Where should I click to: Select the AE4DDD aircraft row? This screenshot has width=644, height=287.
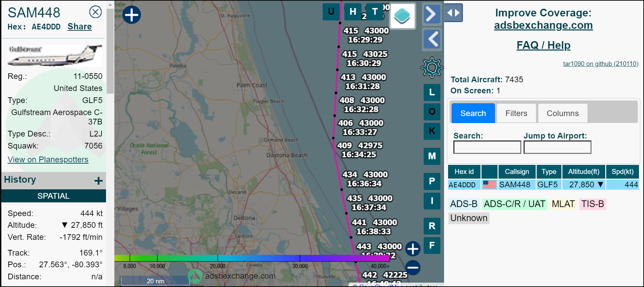543,185
